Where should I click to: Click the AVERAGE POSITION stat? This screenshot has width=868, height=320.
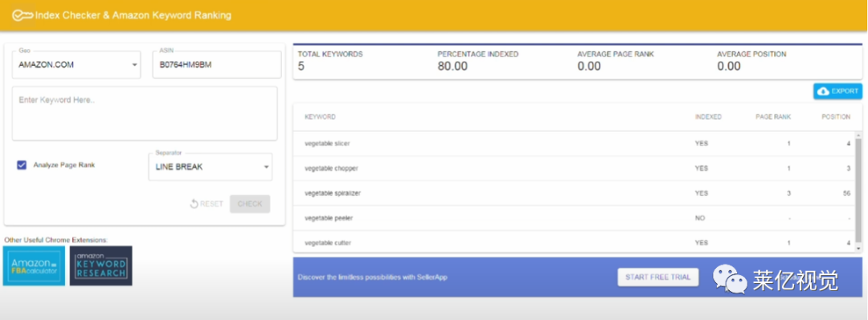pos(751,61)
